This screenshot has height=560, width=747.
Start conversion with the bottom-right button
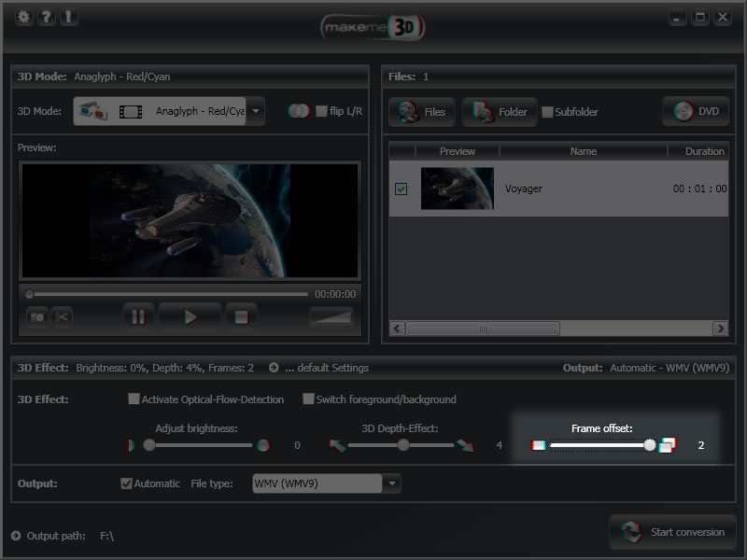pyautogui.click(x=672, y=532)
